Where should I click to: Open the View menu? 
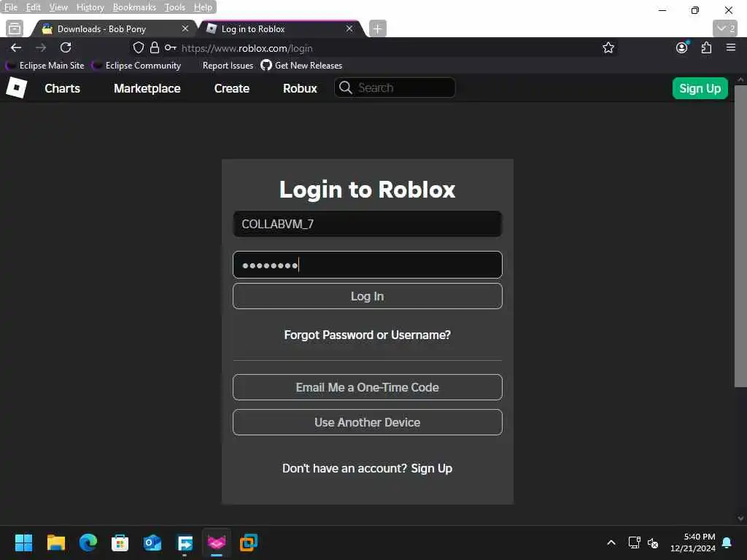pyautogui.click(x=58, y=7)
